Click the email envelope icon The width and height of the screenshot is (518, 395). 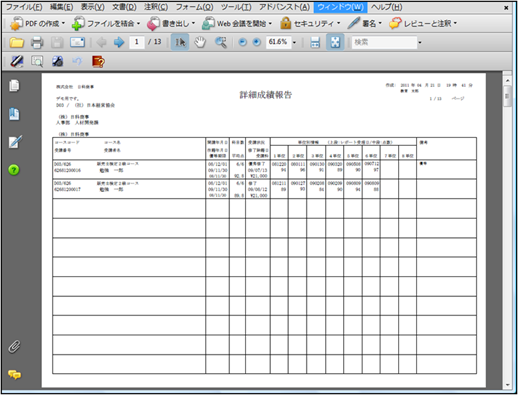[77, 42]
